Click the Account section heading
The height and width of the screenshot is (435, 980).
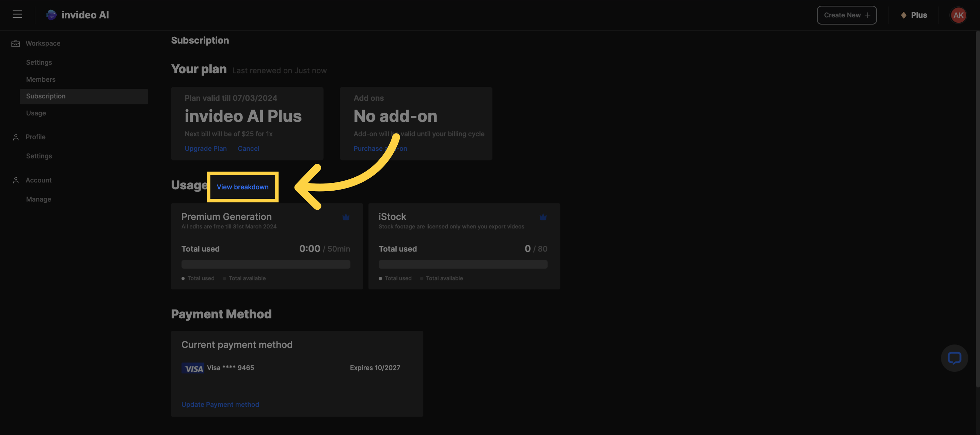tap(38, 180)
